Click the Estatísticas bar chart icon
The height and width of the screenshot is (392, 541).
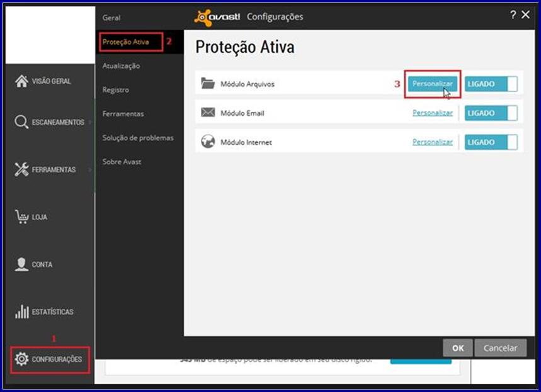[x=22, y=311]
